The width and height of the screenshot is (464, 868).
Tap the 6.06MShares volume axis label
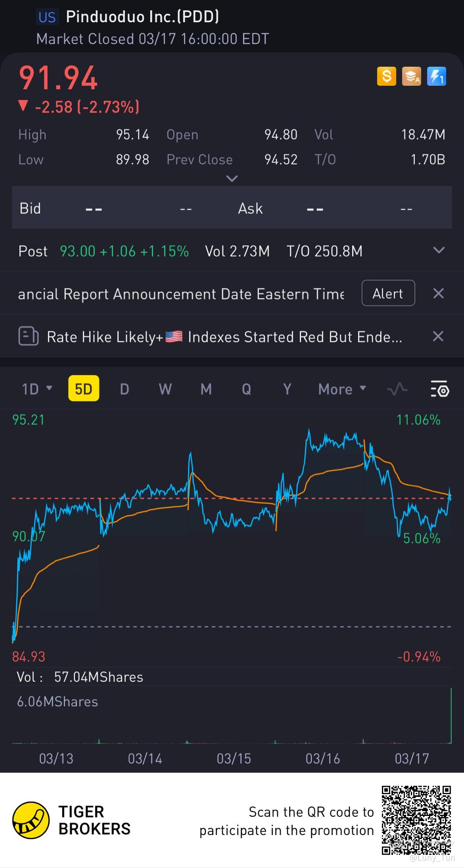pos(57,702)
